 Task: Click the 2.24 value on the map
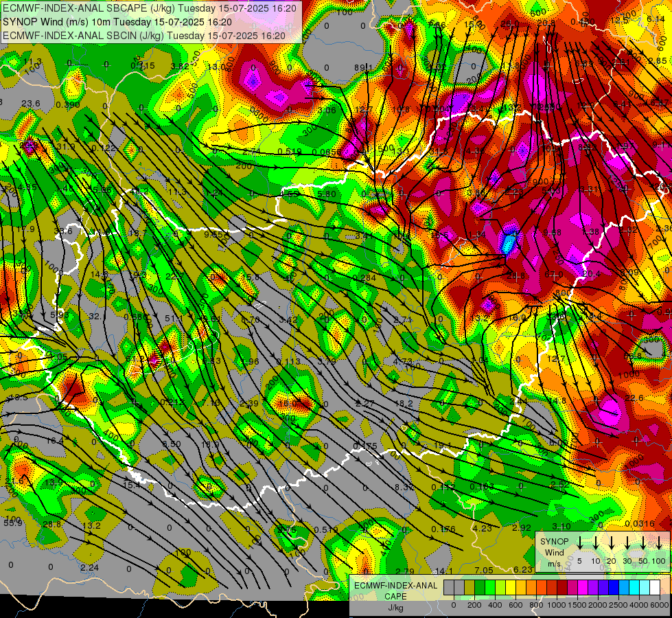(x=89, y=567)
